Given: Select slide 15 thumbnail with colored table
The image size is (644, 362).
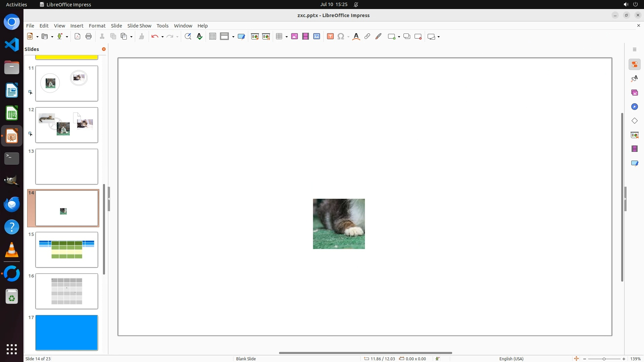Looking at the screenshot, I should tap(67, 250).
